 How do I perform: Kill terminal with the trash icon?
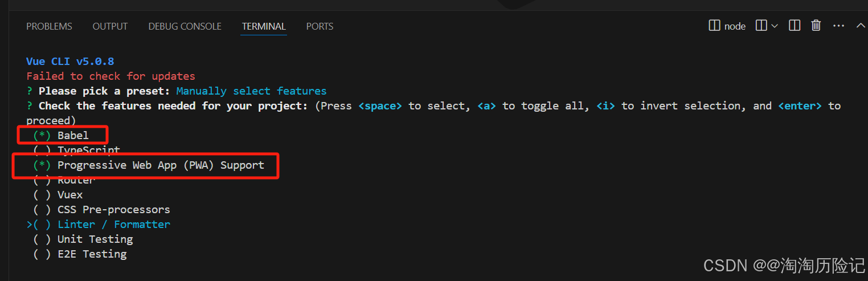point(816,26)
